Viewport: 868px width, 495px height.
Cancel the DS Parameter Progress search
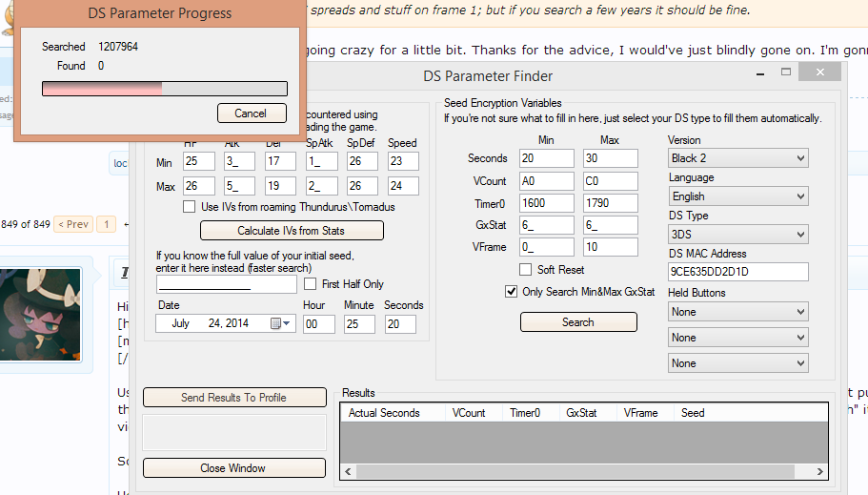(252, 113)
